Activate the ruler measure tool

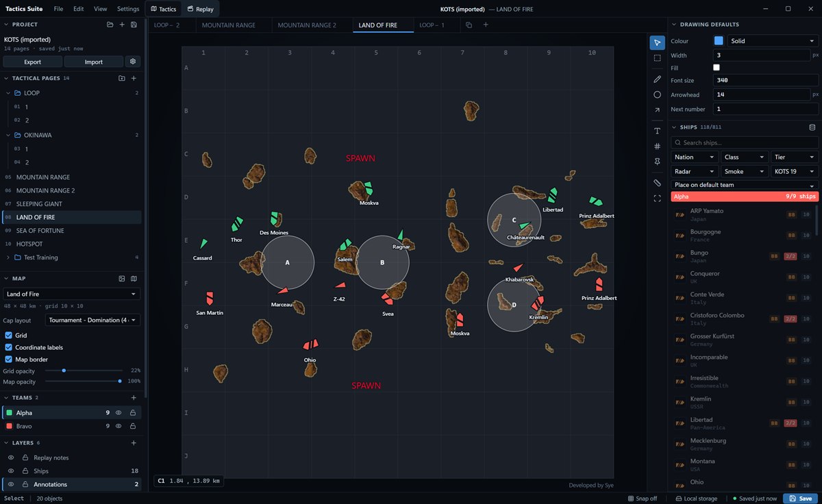pyautogui.click(x=657, y=183)
